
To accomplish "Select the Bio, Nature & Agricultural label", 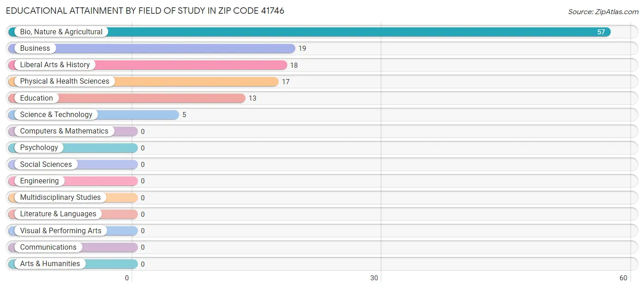I will (x=61, y=32).
